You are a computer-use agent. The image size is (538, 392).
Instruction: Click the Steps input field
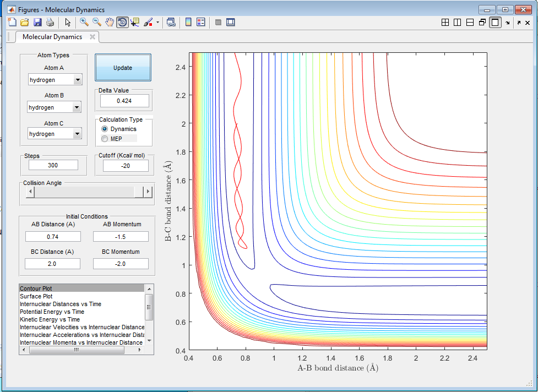point(53,165)
